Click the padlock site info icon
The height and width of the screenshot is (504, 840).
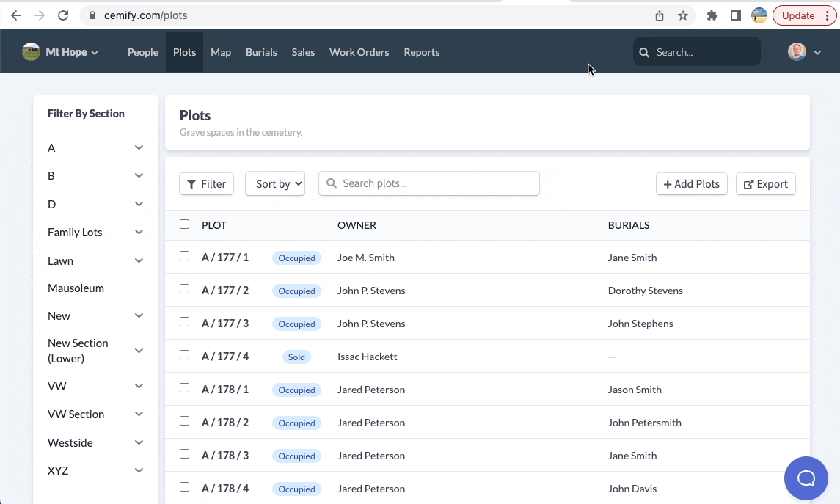tap(92, 15)
